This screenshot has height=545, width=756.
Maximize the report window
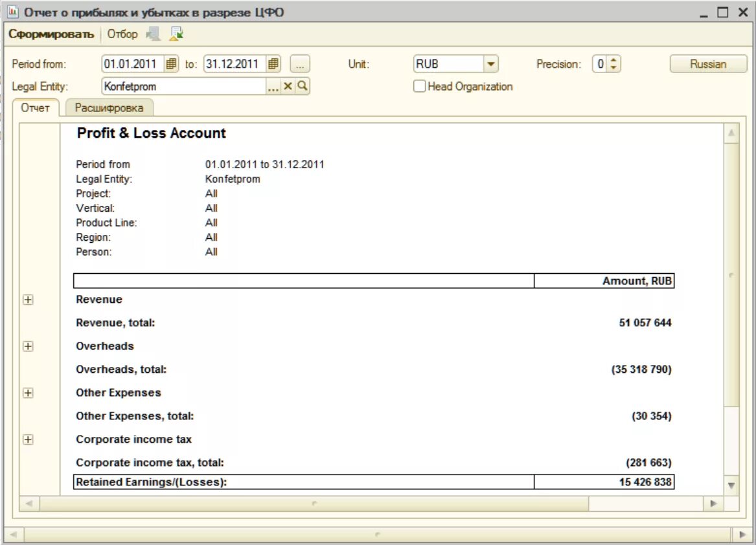(723, 12)
